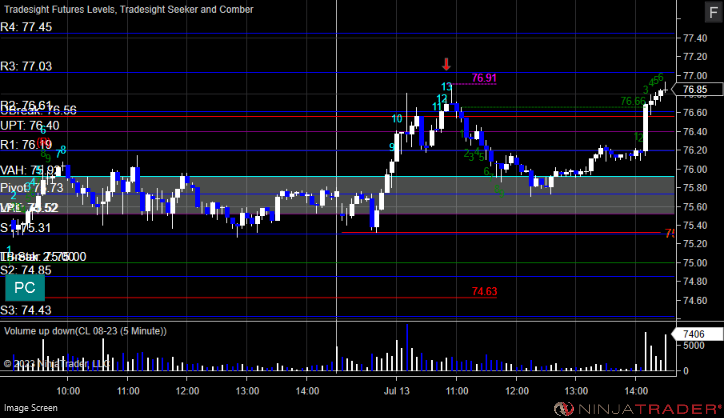
Task: Click the red down arrow sell signal
Action: pyautogui.click(x=446, y=64)
